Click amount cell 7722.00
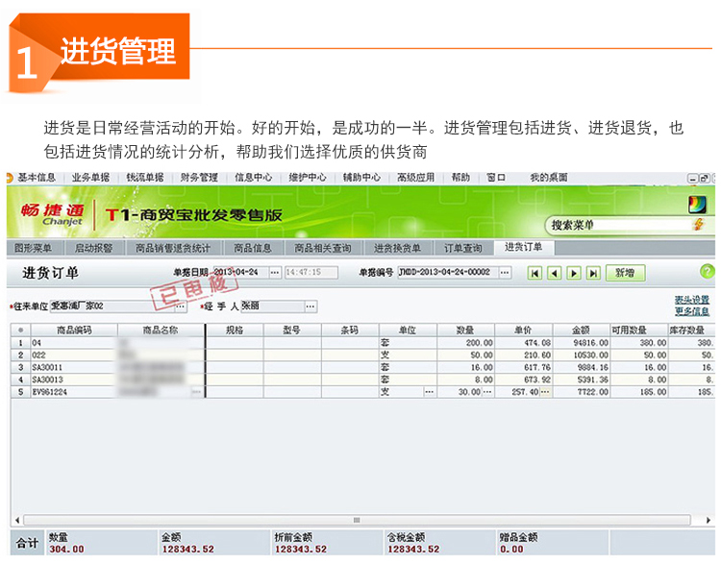The image size is (721, 588). pyautogui.click(x=582, y=392)
